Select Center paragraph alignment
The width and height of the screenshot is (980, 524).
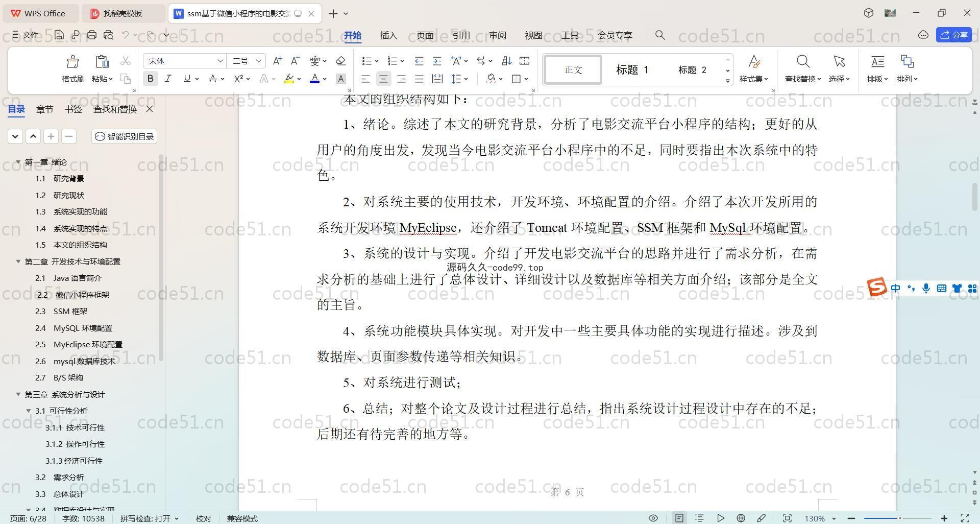click(383, 79)
